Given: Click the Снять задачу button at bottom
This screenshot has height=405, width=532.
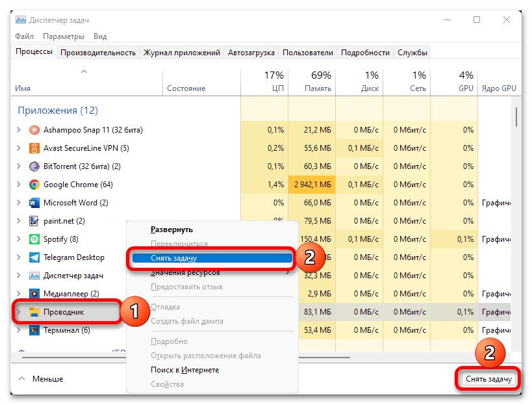Looking at the screenshot, I should 488,379.
